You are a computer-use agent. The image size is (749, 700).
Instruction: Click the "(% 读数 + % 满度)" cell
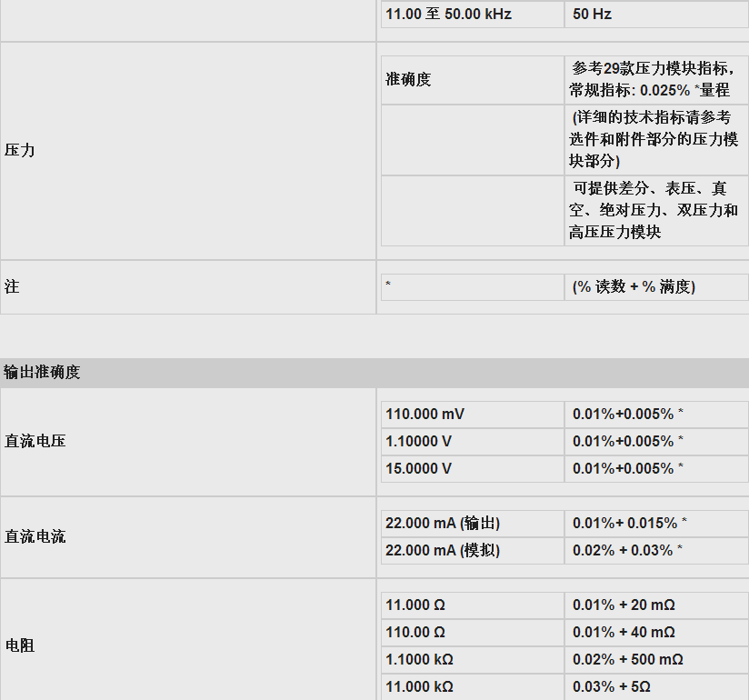point(634,286)
